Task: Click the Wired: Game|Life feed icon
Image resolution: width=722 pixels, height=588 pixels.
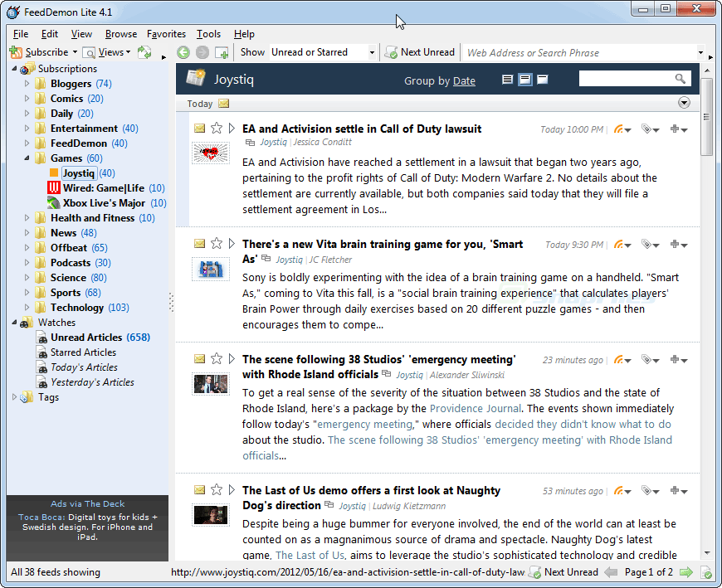Action: pos(54,187)
